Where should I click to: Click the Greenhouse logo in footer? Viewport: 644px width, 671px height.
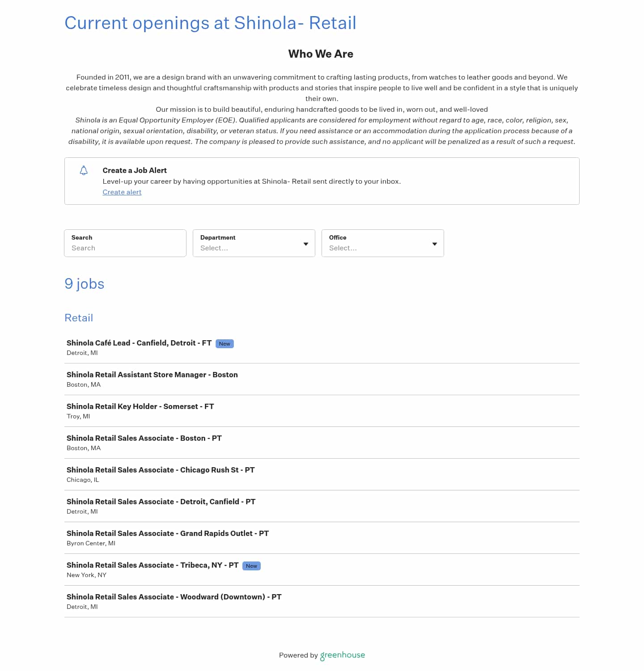tap(343, 655)
